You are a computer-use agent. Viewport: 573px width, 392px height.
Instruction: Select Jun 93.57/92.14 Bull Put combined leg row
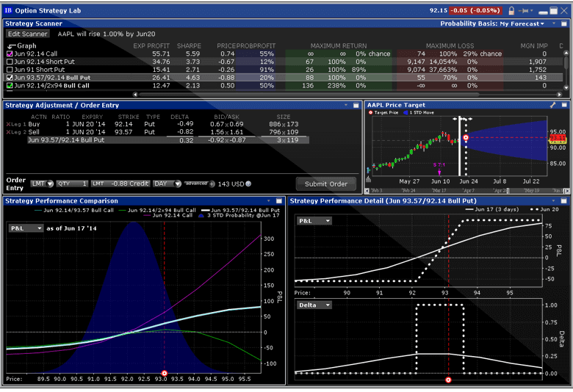click(168, 140)
